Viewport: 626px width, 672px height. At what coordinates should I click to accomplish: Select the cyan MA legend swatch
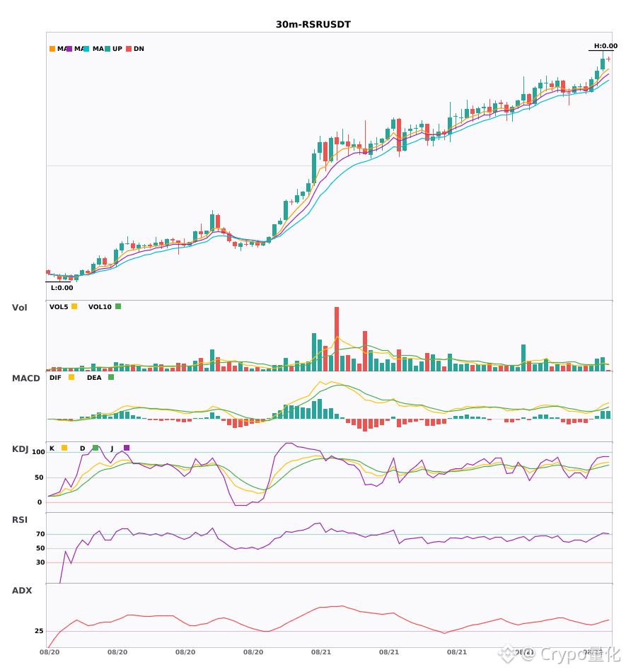coord(86,49)
